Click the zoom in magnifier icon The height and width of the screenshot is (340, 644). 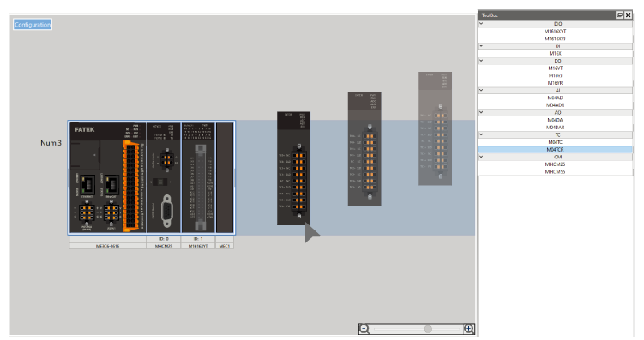click(x=468, y=329)
